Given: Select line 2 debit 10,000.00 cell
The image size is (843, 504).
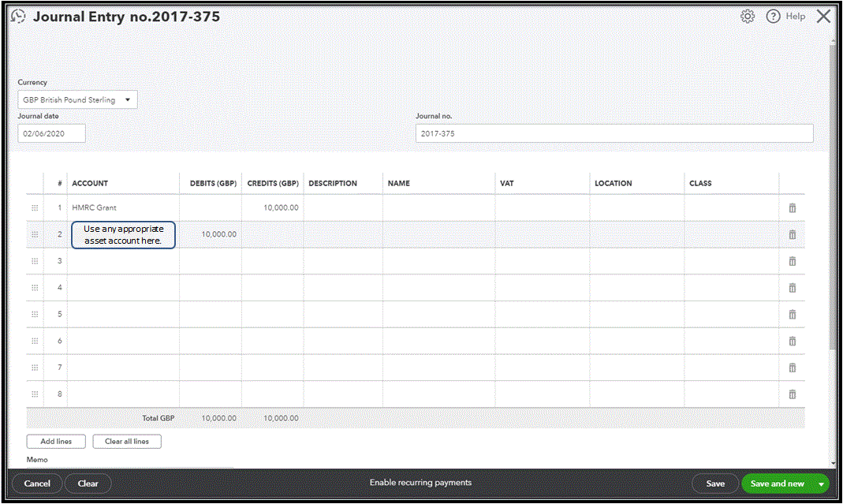Looking at the screenshot, I should point(211,234).
